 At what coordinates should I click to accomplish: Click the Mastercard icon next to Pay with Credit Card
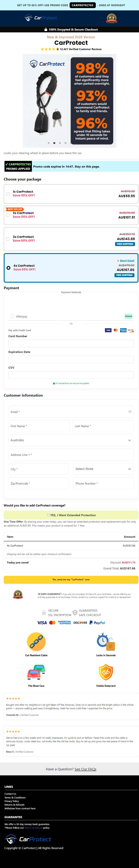tap(115, 330)
